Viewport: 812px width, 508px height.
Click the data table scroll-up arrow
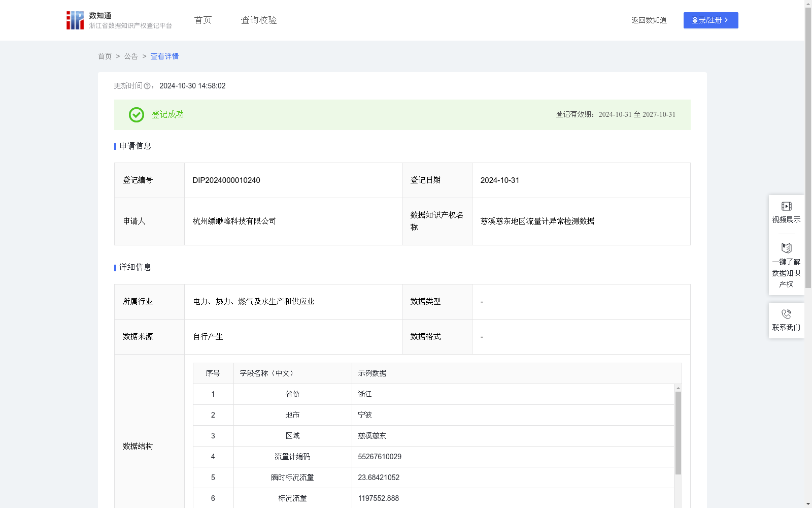tap(678, 388)
